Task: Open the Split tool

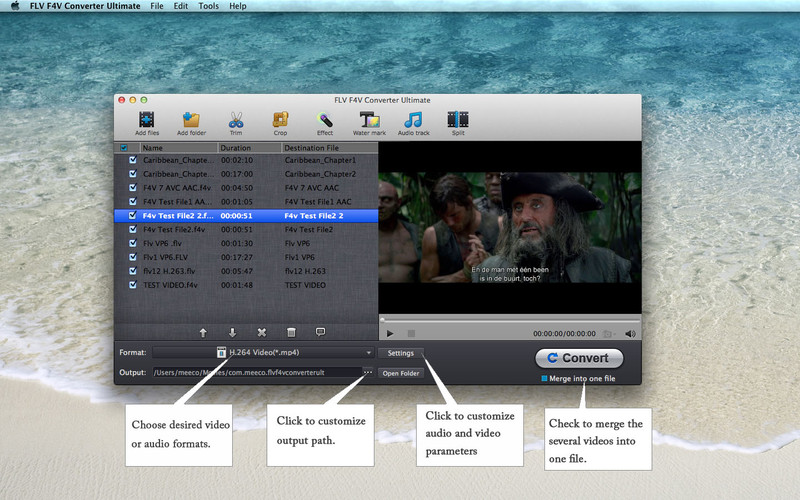Action: [x=458, y=123]
